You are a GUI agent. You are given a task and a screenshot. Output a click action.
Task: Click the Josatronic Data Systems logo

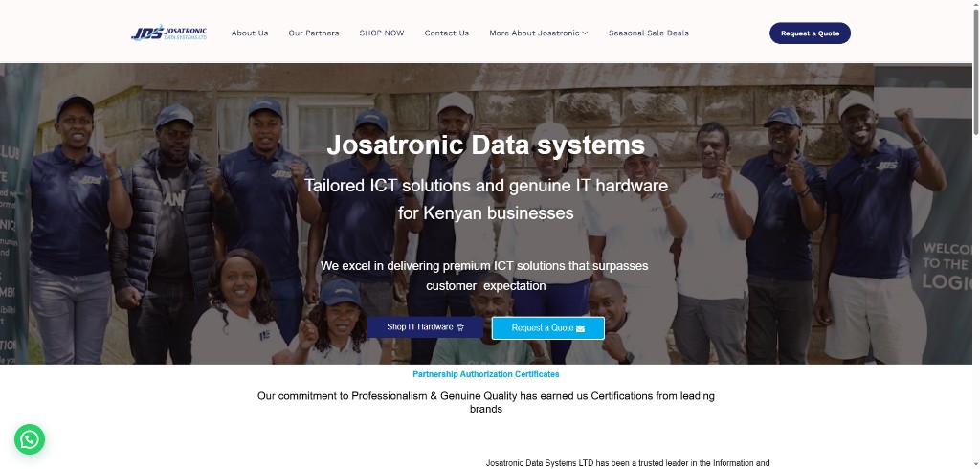coord(168,33)
